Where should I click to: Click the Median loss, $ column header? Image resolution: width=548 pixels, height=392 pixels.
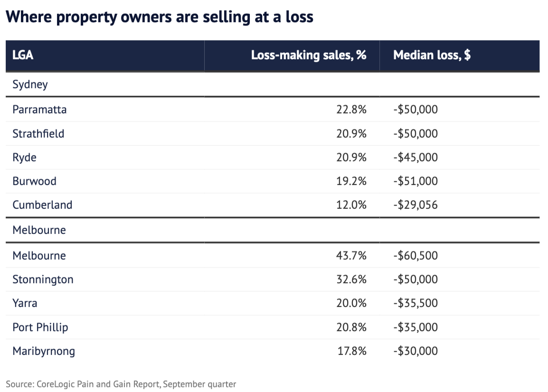click(432, 55)
